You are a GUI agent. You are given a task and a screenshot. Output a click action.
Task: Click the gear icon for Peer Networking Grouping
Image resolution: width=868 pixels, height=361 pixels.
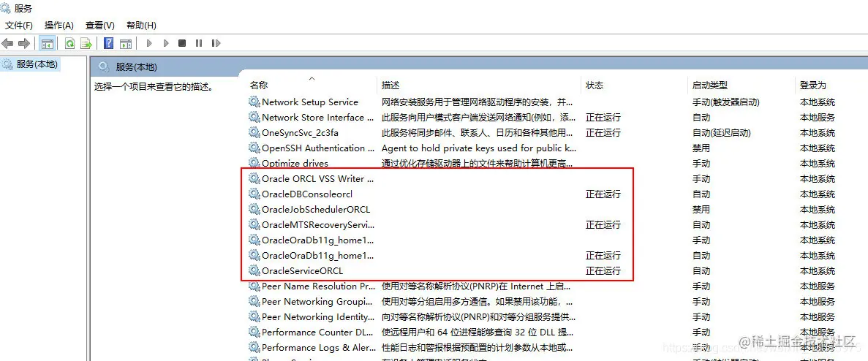click(x=254, y=302)
